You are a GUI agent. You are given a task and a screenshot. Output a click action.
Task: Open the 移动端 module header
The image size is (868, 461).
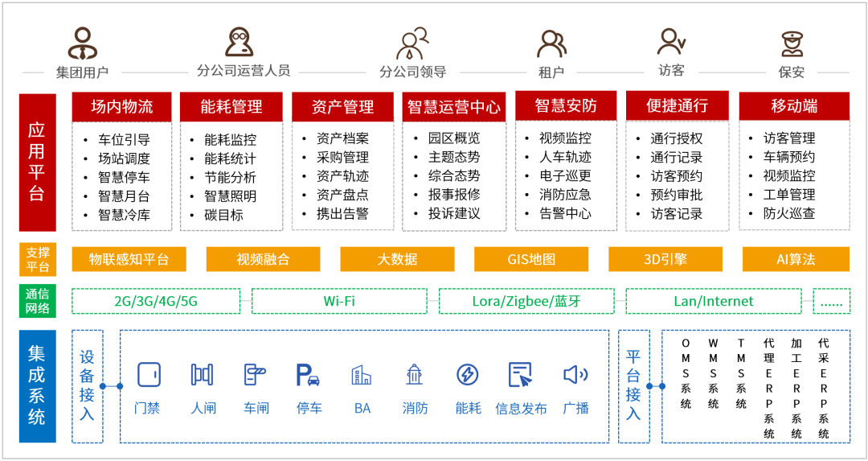pos(794,106)
